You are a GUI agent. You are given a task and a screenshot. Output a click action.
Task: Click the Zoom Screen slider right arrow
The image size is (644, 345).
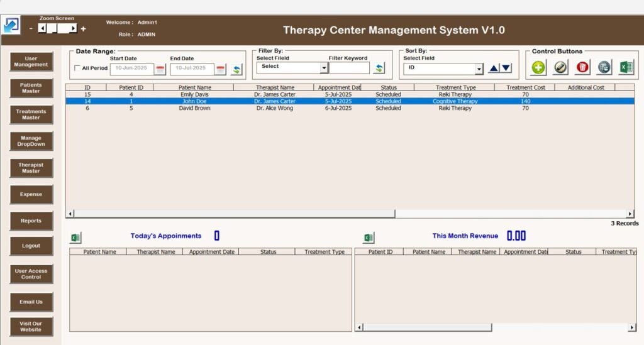(x=74, y=28)
